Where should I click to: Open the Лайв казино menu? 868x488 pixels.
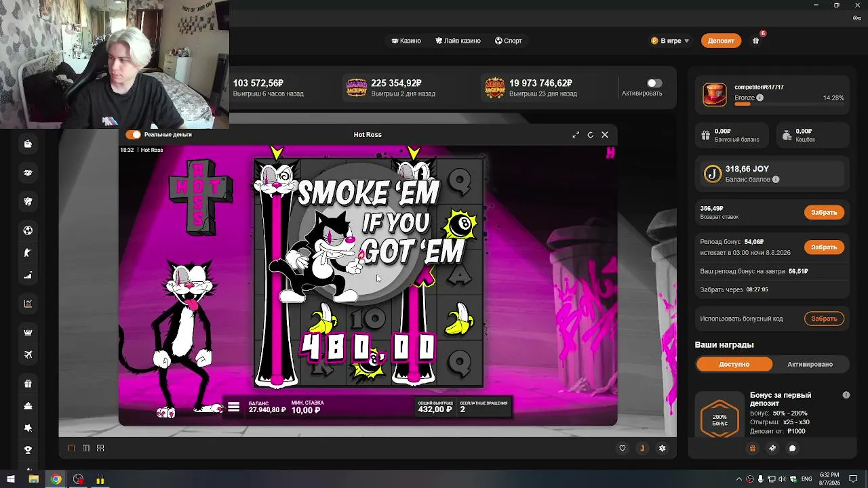point(458,41)
